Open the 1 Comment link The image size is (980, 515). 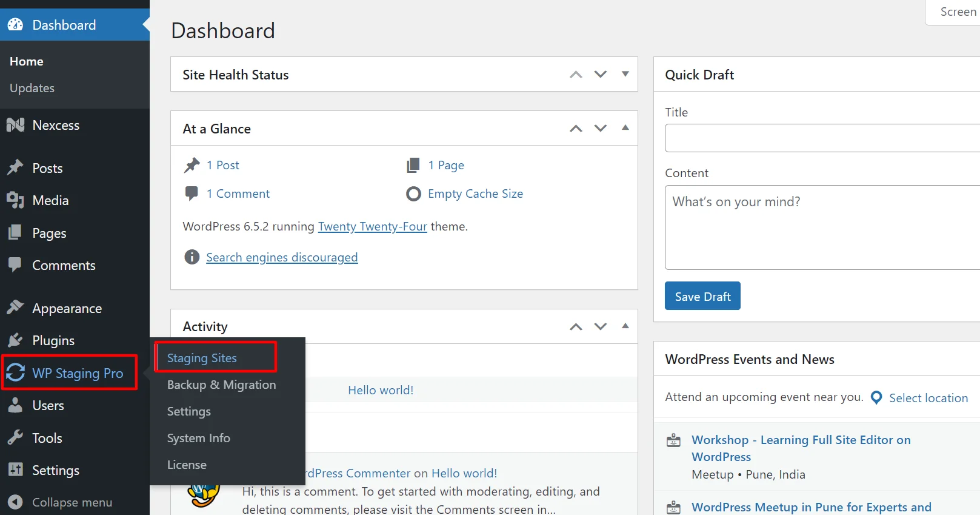click(x=238, y=194)
